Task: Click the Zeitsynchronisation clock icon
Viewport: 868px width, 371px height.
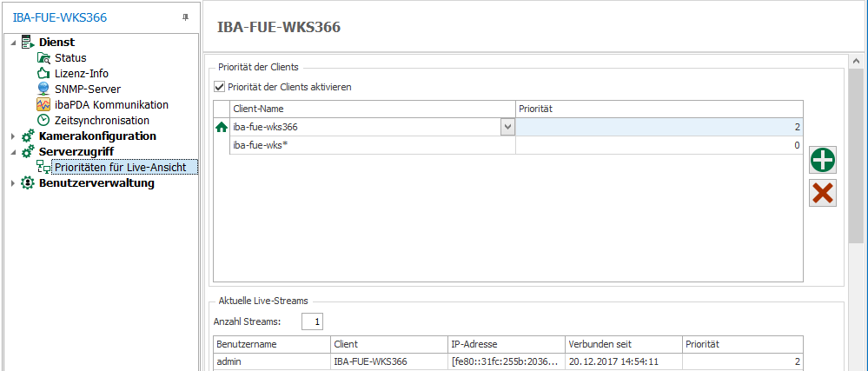Action: 43,120
